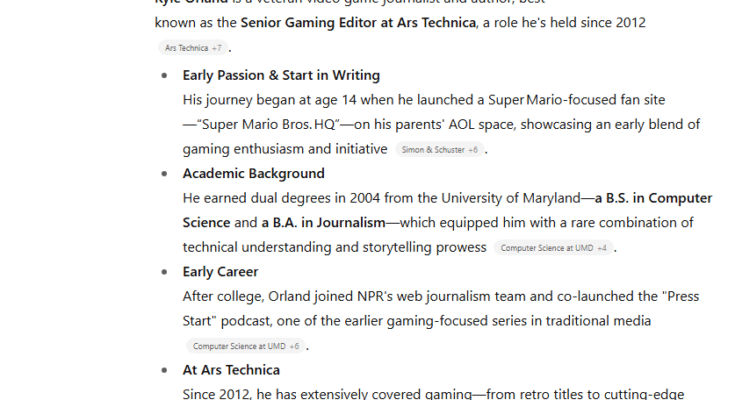Open the Computer Science at UMD +4 citation
Viewport: 735px width, 400px height.
(x=553, y=248)
